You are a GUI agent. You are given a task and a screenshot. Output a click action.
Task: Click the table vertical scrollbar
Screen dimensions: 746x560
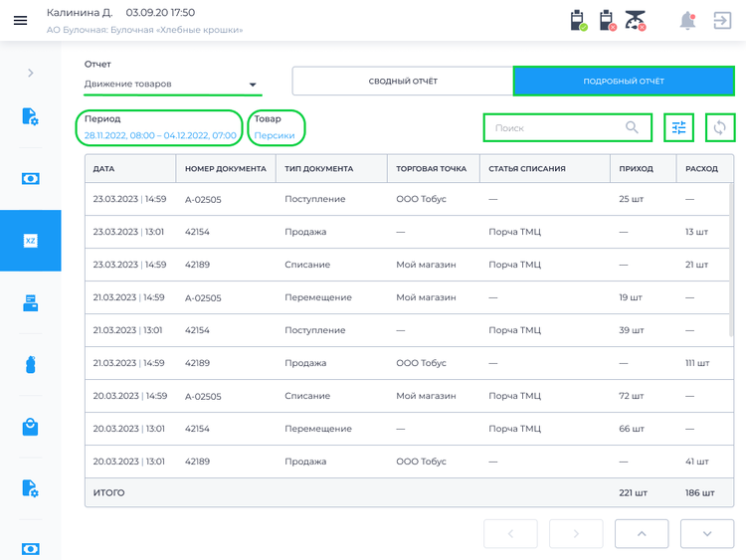tap(731, 260)
